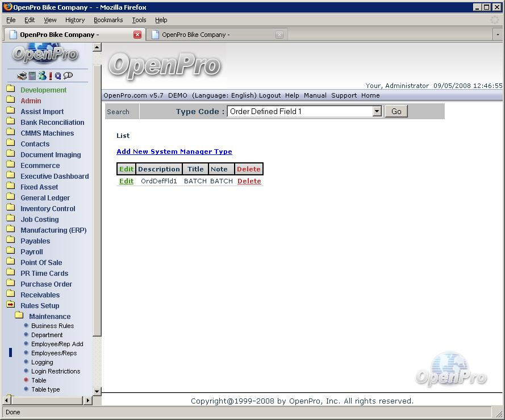505x420 pixels.
Task: Open the tab list dropdown arrow
Action: click(x=497, y=35)
